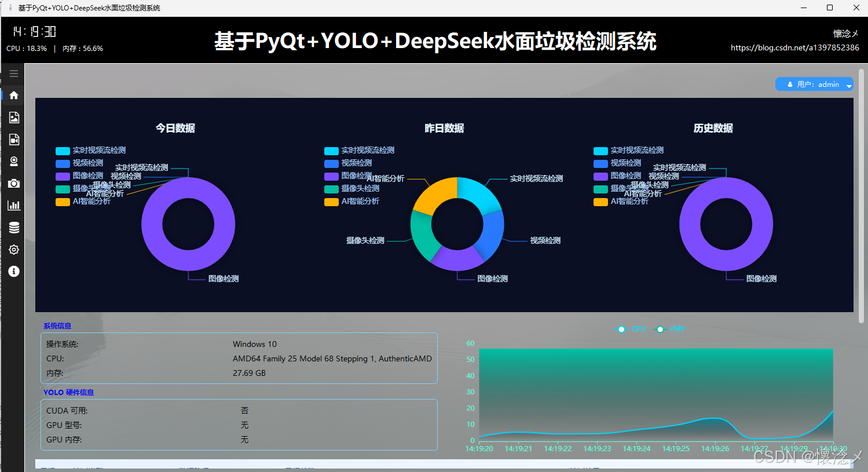Open the database records page icon

pyautogui.click(x=14, y=228)
